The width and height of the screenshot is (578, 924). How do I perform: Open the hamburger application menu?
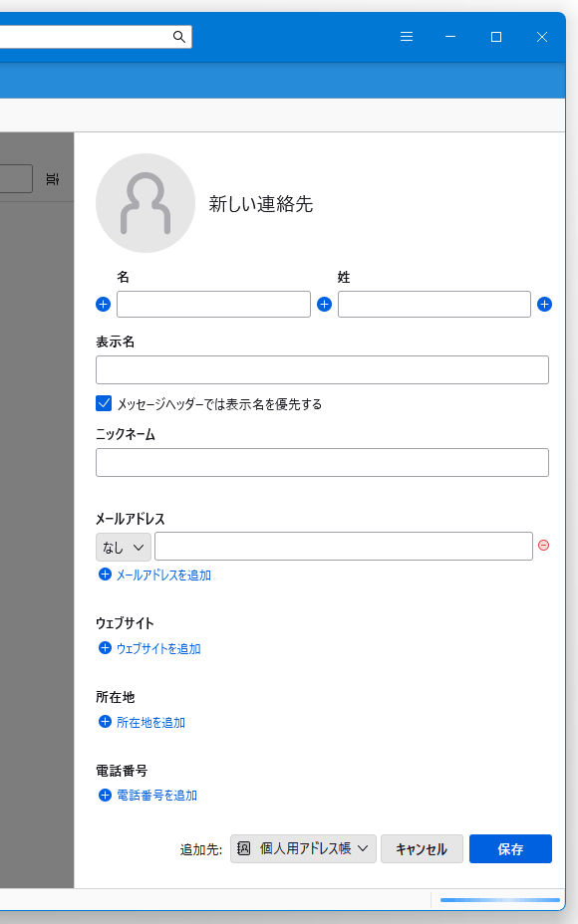pos(407,37)
